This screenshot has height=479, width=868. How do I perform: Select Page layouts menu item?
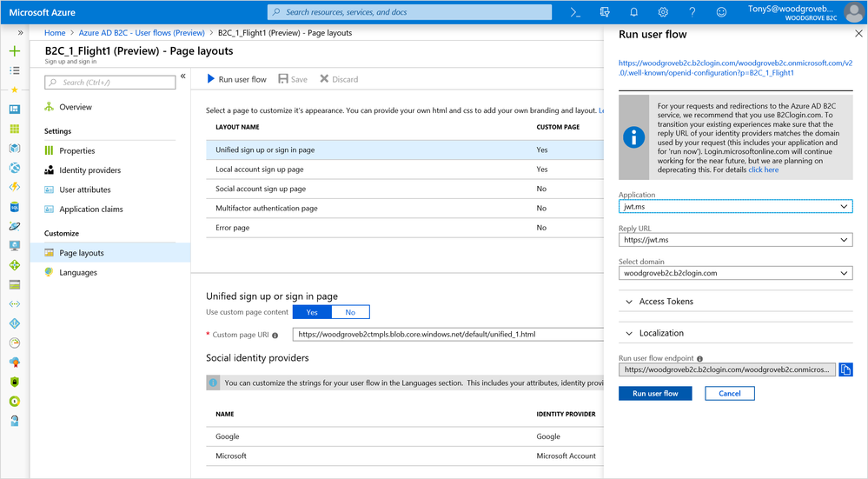(x=110, y=252)
